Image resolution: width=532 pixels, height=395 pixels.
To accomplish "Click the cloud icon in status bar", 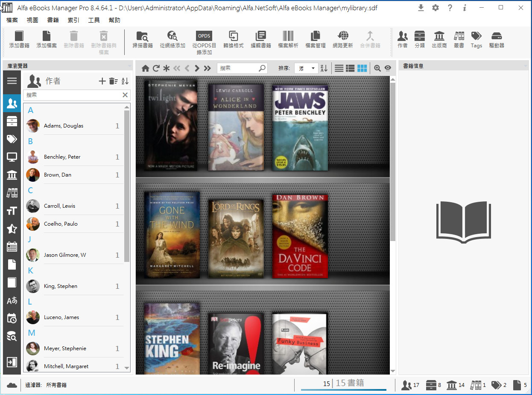I will tap(12, 385).
